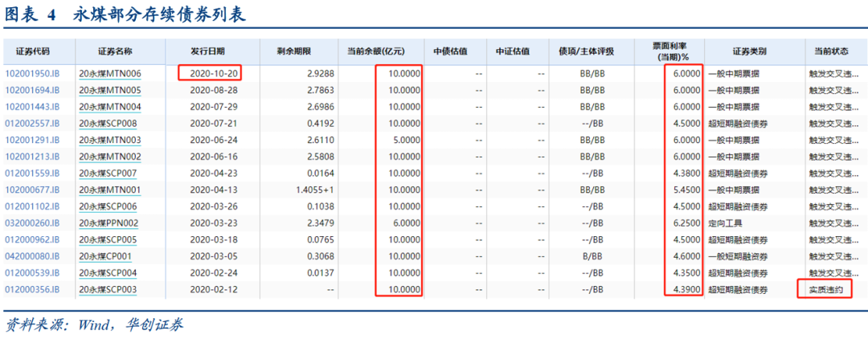Open bond code 012000539.IB link
The image size is (868, 347).
tap(32, 273)
